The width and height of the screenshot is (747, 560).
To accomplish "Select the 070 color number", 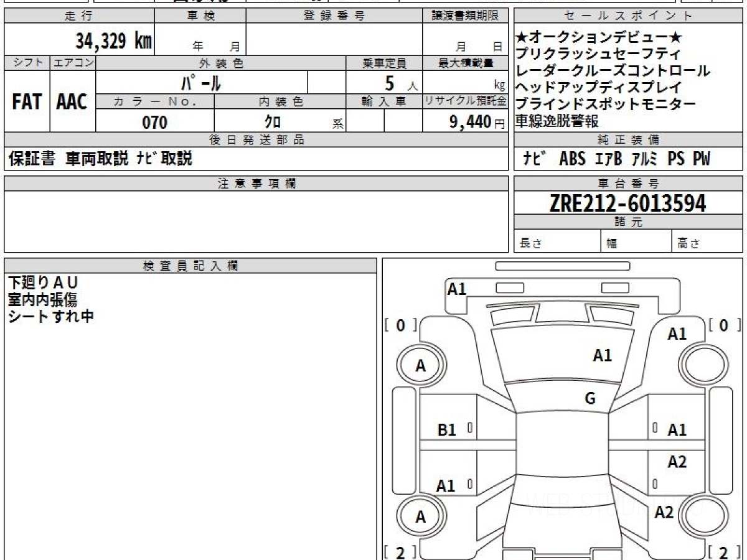I will click(x=155, y=122).
